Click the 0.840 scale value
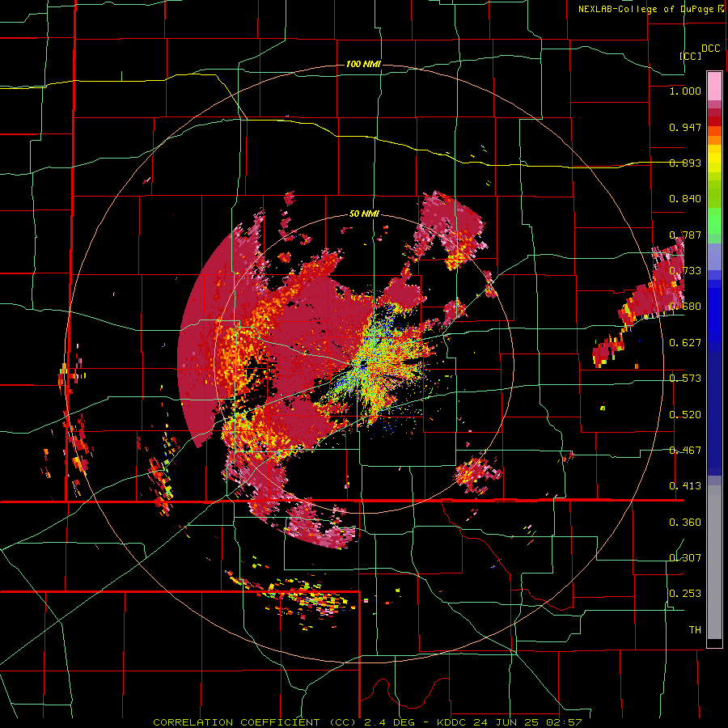The width and height of the screenshot is (728, 728). pos(685,199)
